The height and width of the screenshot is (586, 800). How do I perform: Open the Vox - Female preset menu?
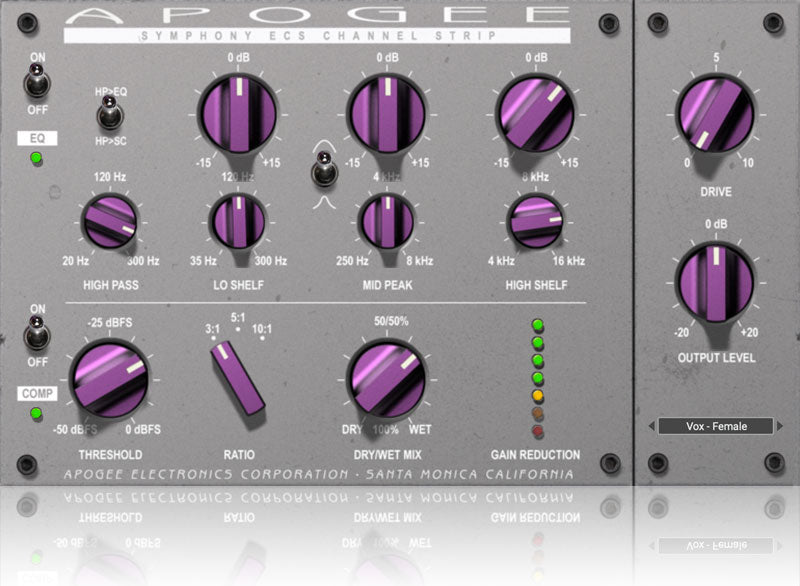(x=716, y=426)
